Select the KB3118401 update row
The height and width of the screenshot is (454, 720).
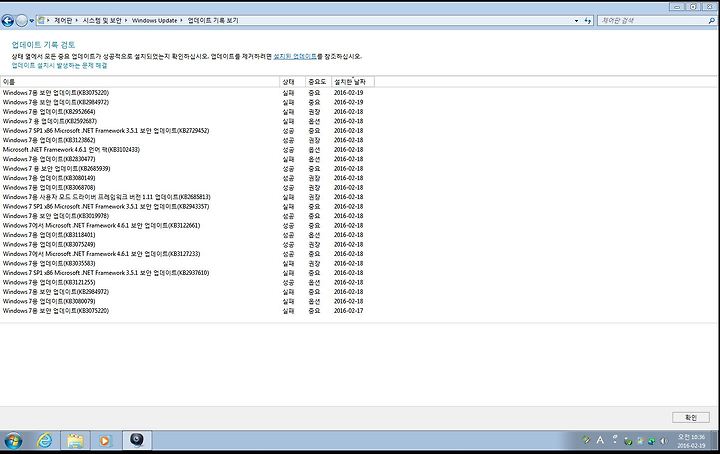coord(187,235)
